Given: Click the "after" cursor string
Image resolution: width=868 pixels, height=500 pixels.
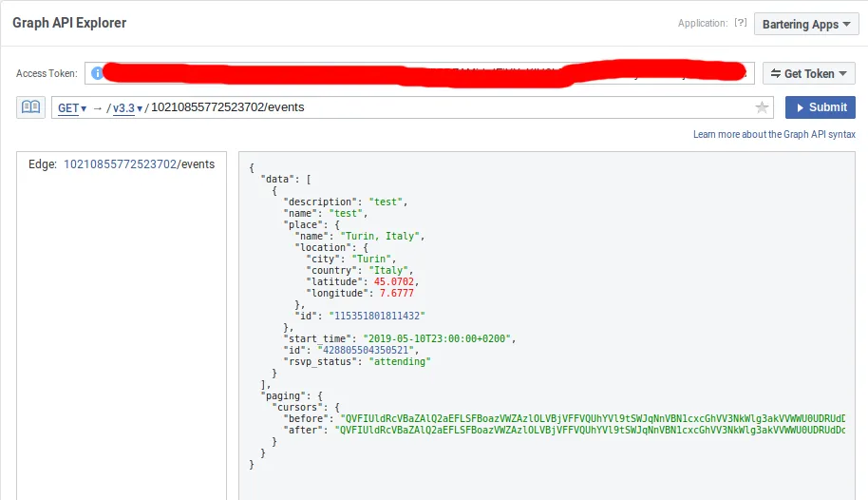Looking at the screenshot, I should 590,430.
